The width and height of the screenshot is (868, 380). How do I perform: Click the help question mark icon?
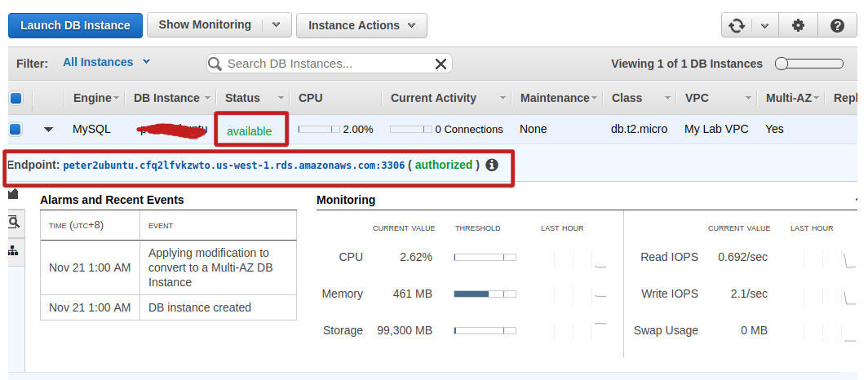pos(837,25)
